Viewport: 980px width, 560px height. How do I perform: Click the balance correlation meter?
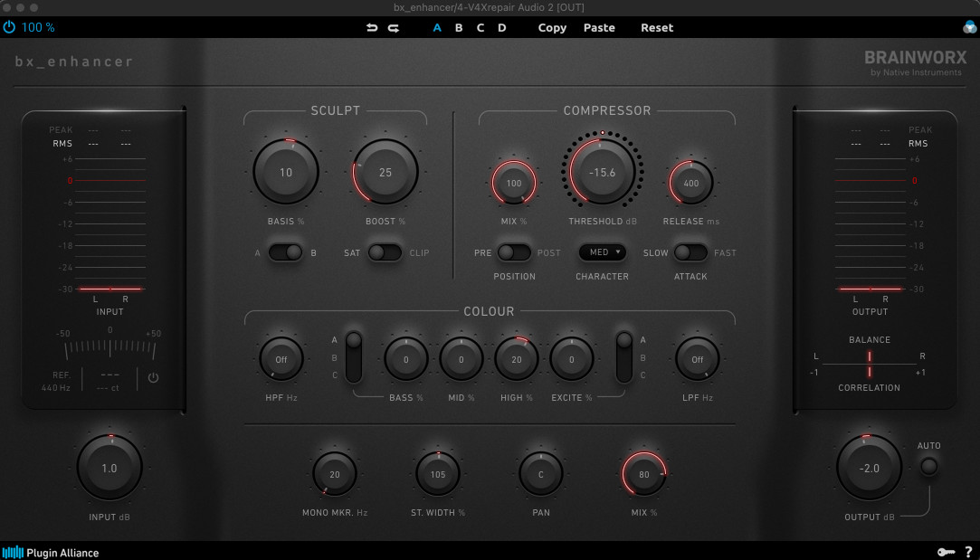pos(870,364)
